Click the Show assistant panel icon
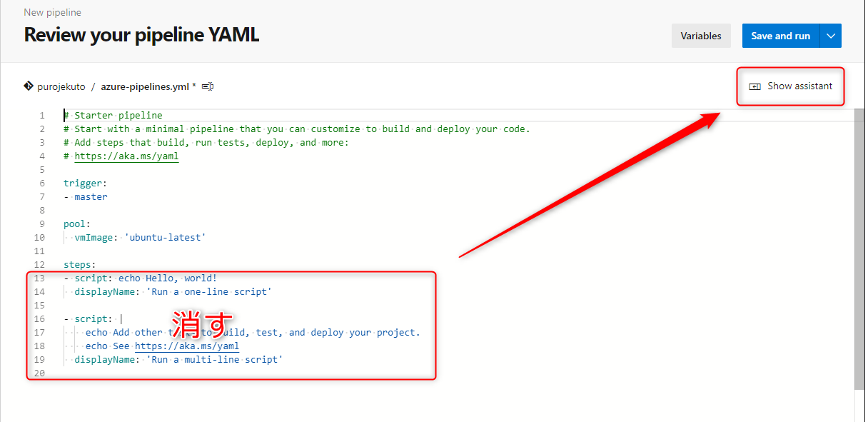868x422 pixels. pos(755,86)
